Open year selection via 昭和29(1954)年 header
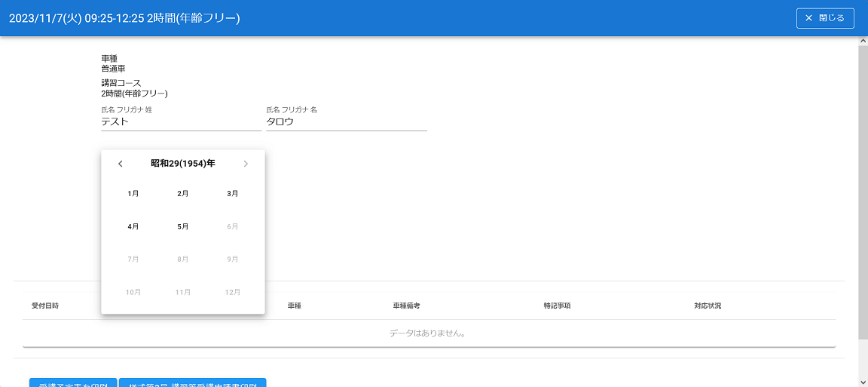Viewport: 868px width, 387px height. pyautogui.click(x=182, y=164)
